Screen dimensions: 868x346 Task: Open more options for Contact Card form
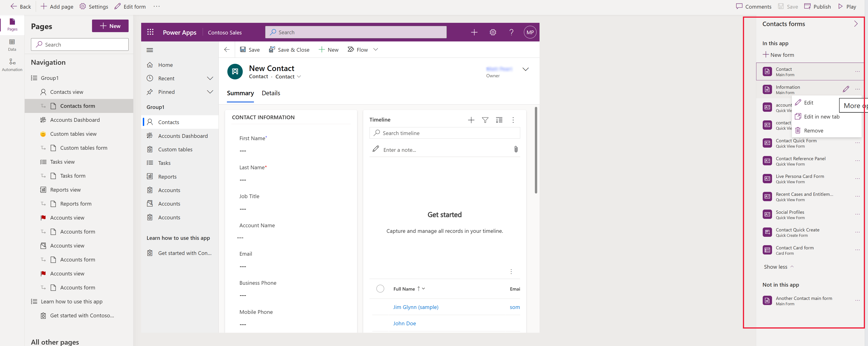(857, 250)
